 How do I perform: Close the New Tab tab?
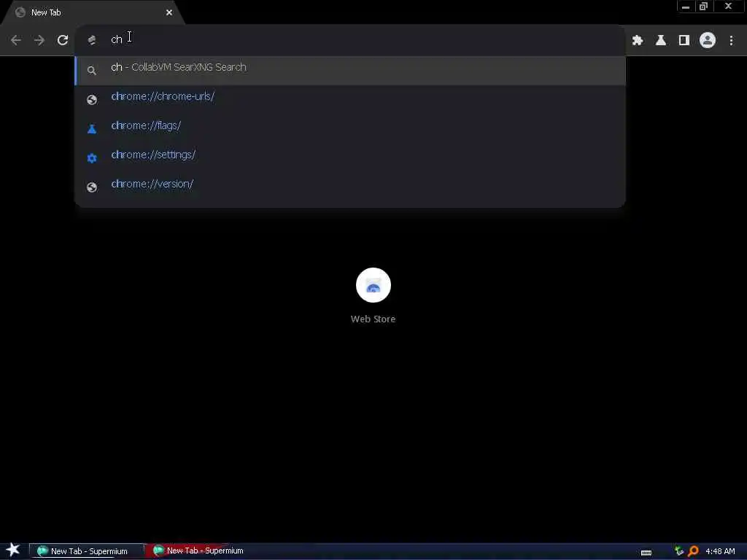169,12
